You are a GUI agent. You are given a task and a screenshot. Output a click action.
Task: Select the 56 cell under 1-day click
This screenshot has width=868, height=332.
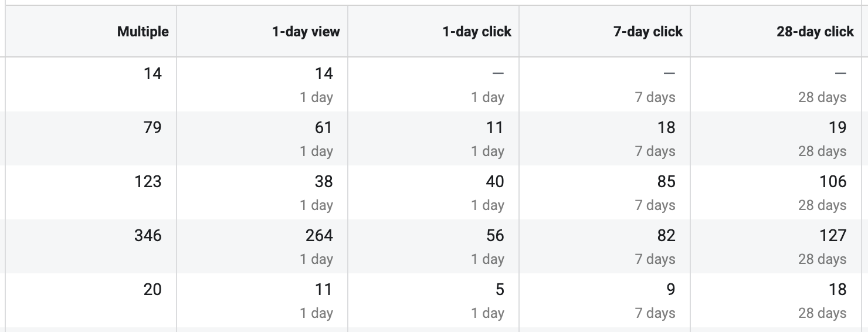495,235
